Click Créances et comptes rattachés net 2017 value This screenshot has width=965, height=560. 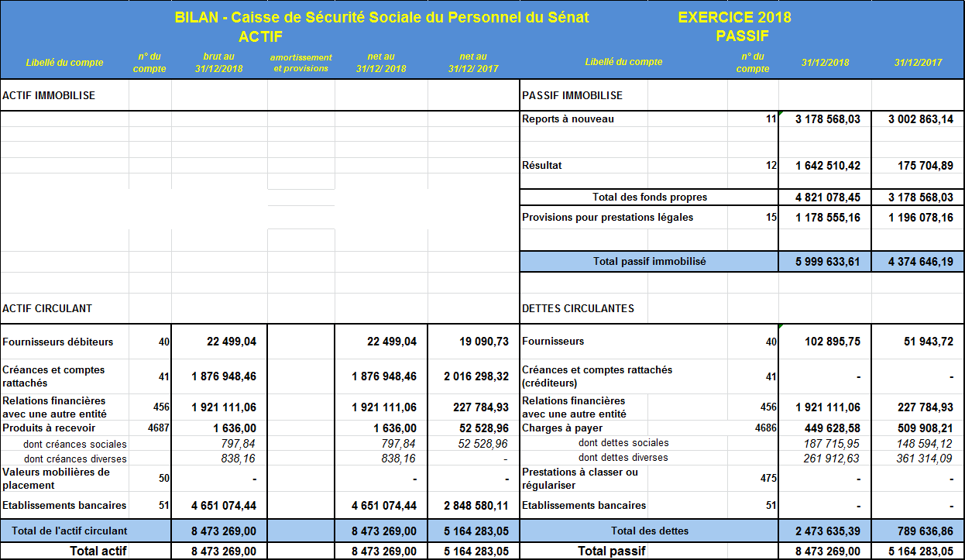tap(476, 376)
